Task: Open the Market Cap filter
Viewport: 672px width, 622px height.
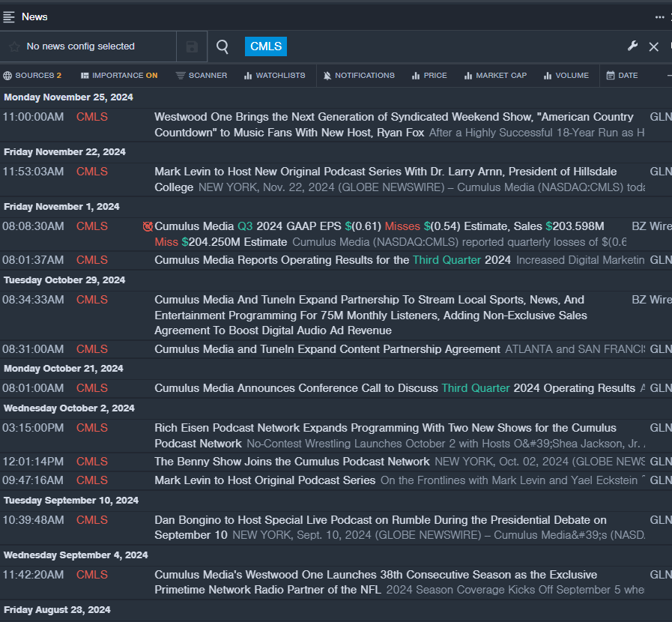Action: [x=495, y=76]
